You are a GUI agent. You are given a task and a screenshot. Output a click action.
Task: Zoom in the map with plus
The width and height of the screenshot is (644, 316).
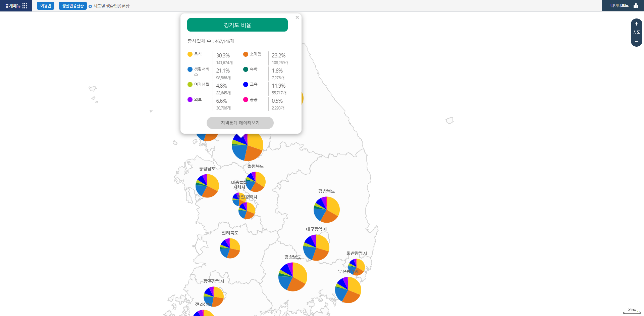636,24
